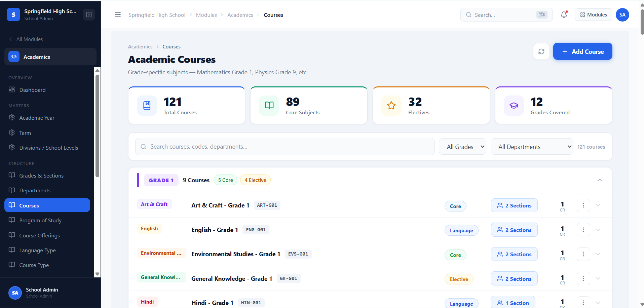Click the 5 Core badge
The height and width of the screenshot is (308, 644).
[x=225, y=180]
